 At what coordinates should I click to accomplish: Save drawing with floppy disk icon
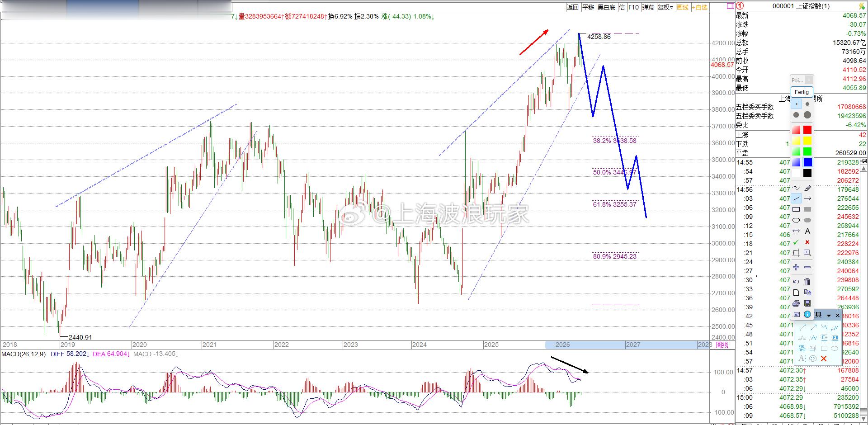[x=807, y=303]
